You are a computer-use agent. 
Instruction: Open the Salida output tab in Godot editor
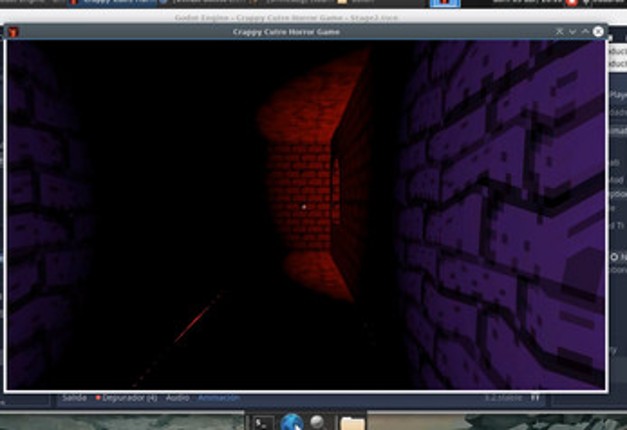74,398
